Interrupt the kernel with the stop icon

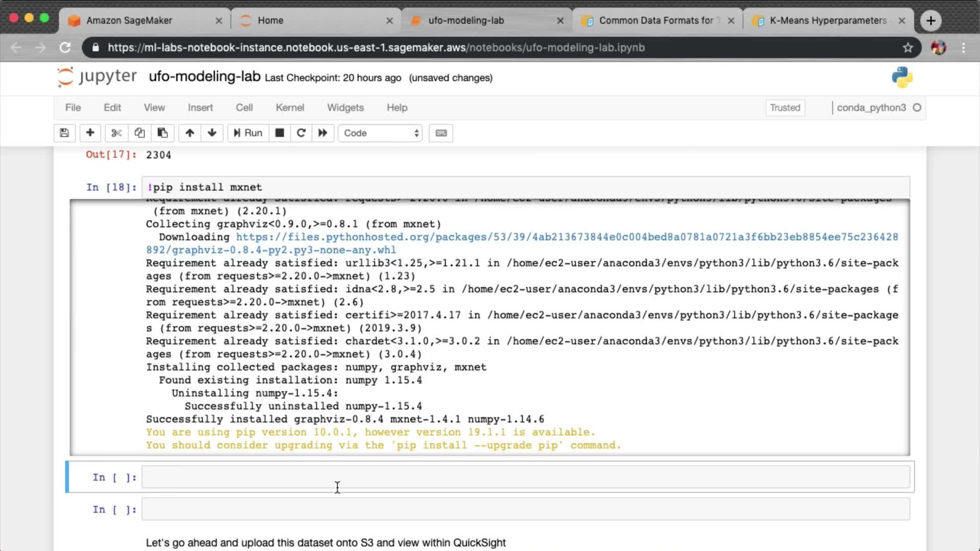(x=279, y=133)
